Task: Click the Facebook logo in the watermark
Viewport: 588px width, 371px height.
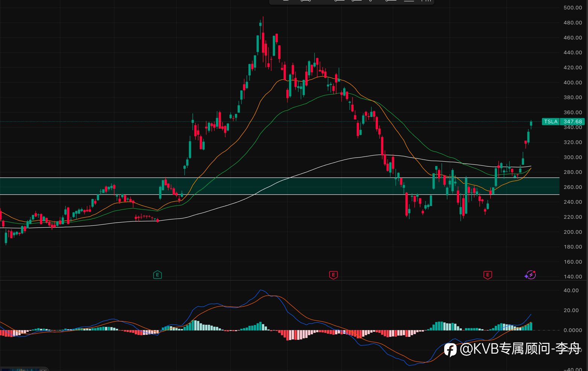Action: point(450,350)
